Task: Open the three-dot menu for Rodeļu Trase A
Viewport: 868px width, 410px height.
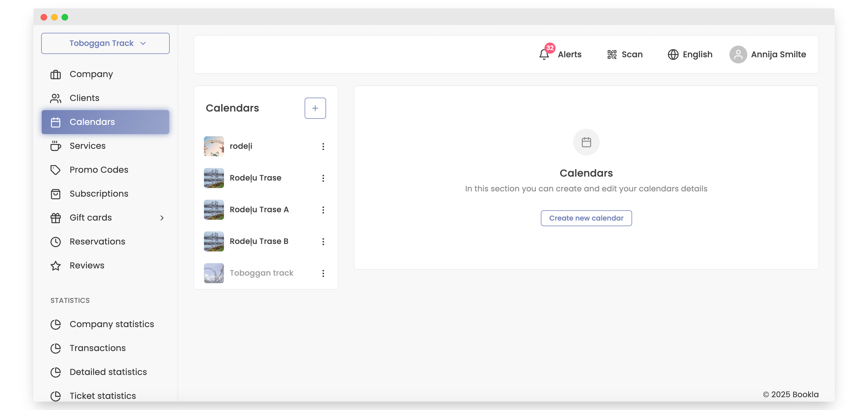Action: (x=323, y=210)
